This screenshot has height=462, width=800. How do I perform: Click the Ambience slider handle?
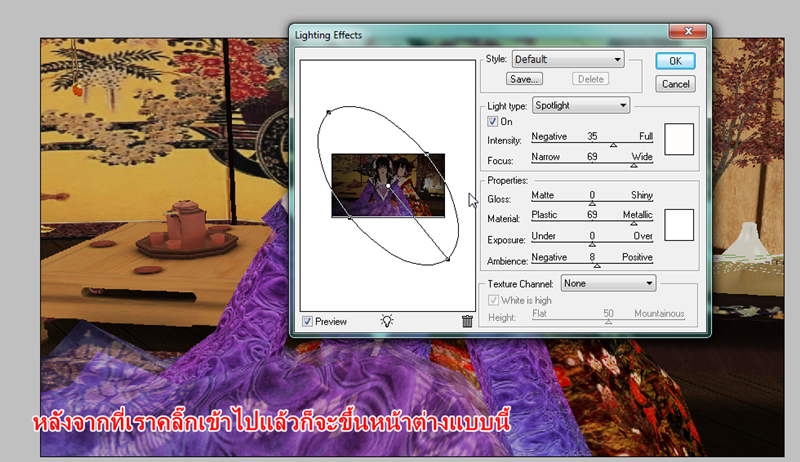point(597,266)
